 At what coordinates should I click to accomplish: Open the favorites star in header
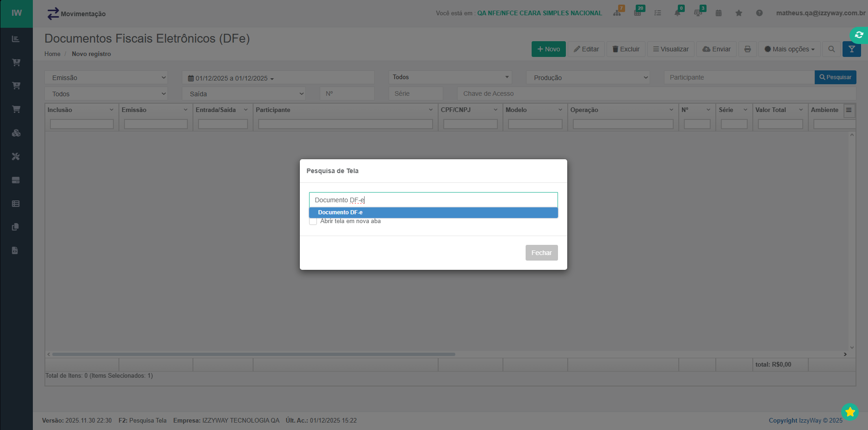click(x=738, y=13)
